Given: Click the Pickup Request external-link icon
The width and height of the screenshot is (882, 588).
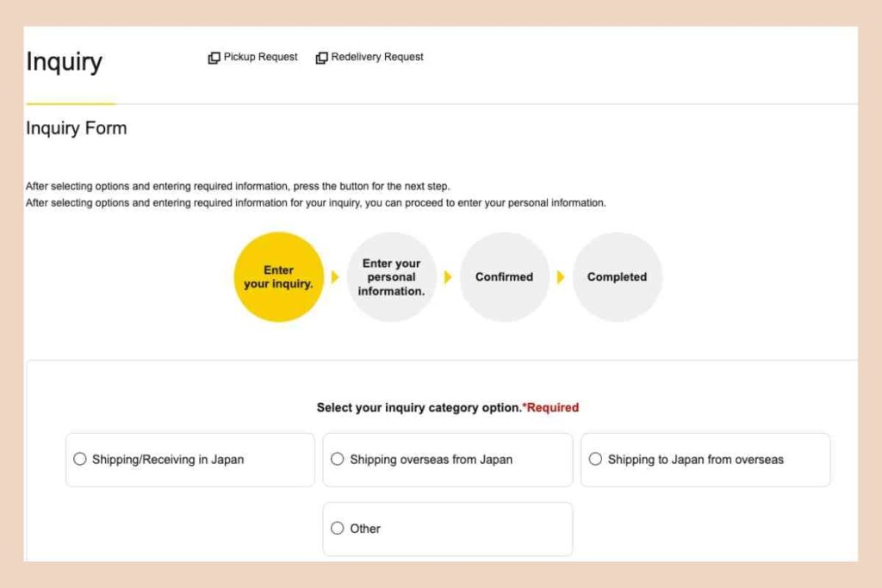Looking at the screenshot, I should tap(214, 58).
